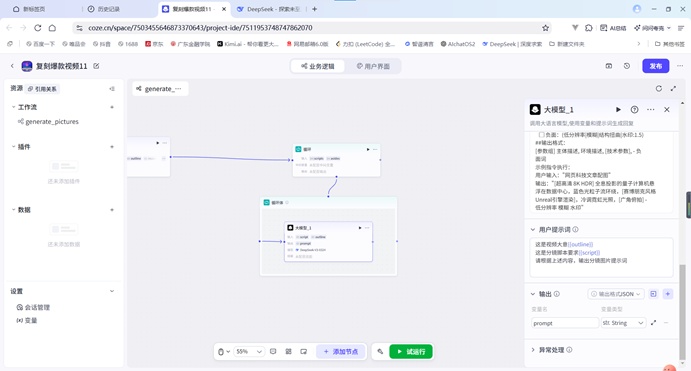Open the 55% zoom level dropdown

coord(249,352)
